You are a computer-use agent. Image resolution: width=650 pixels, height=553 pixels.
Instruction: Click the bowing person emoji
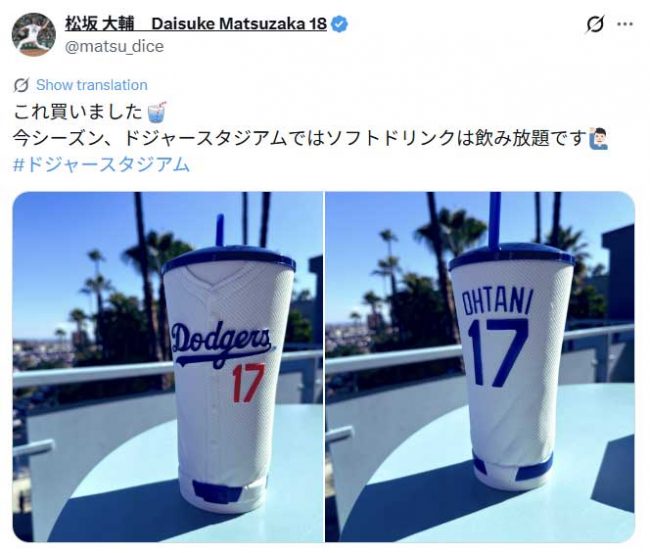[599, 139]
